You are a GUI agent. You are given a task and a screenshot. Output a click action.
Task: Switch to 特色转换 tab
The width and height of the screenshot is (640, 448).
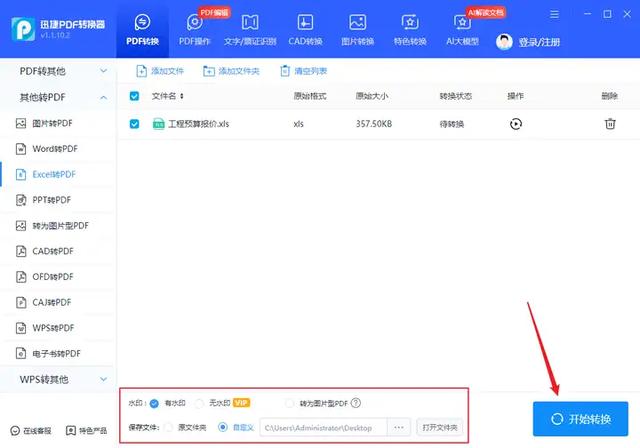[410, 29]
